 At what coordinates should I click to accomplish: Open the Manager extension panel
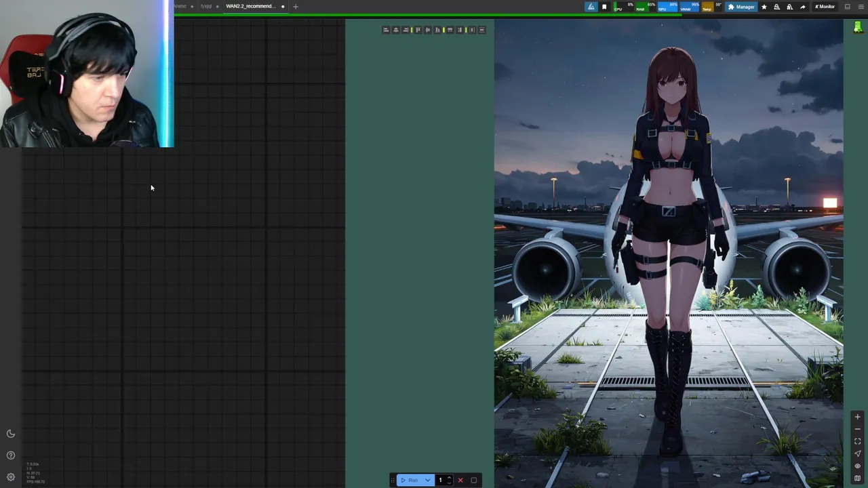tap(742, 7)
